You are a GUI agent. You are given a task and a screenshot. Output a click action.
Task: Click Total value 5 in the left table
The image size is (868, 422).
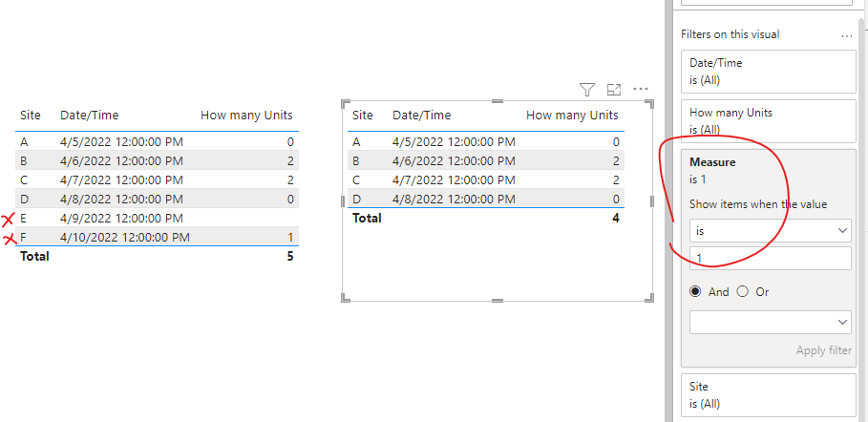click(x=290, y=256)
